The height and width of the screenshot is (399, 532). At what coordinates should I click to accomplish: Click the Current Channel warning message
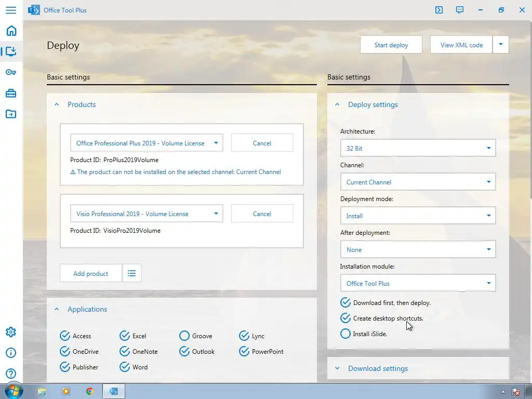[176, 171]
